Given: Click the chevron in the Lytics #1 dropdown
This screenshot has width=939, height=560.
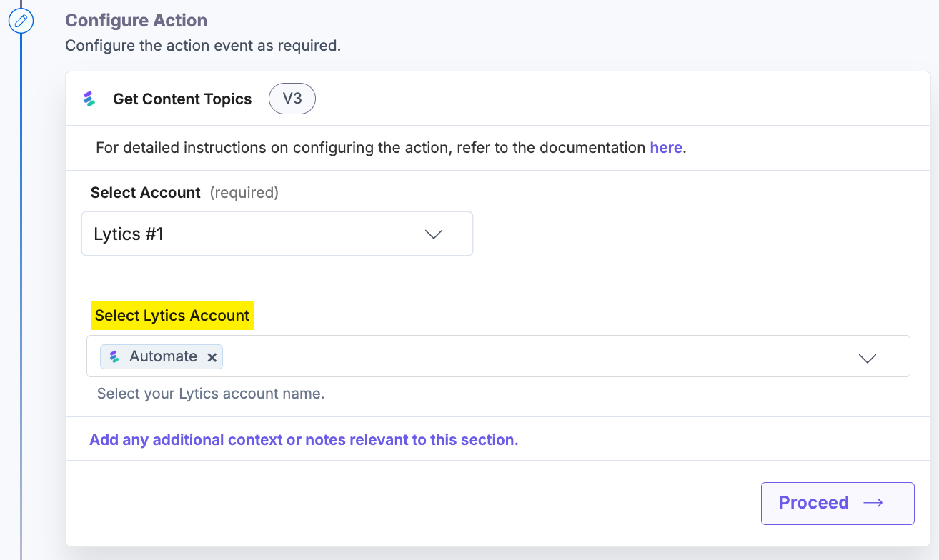Looking at the screenshot, I should click(x=434, y=234).
